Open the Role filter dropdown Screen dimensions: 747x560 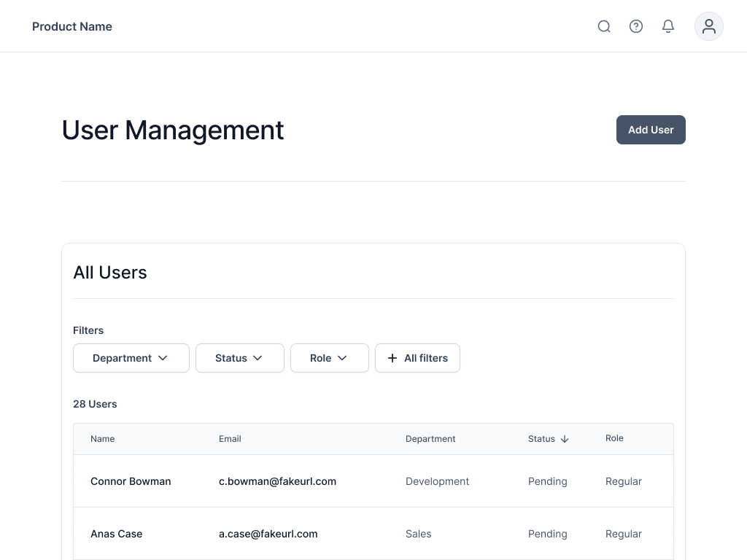click(x=329, y=358)
